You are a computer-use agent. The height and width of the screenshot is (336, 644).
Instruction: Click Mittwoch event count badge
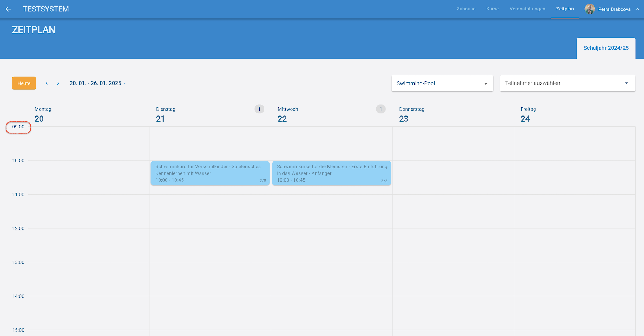pyautogui.click(x=381, y=109)
